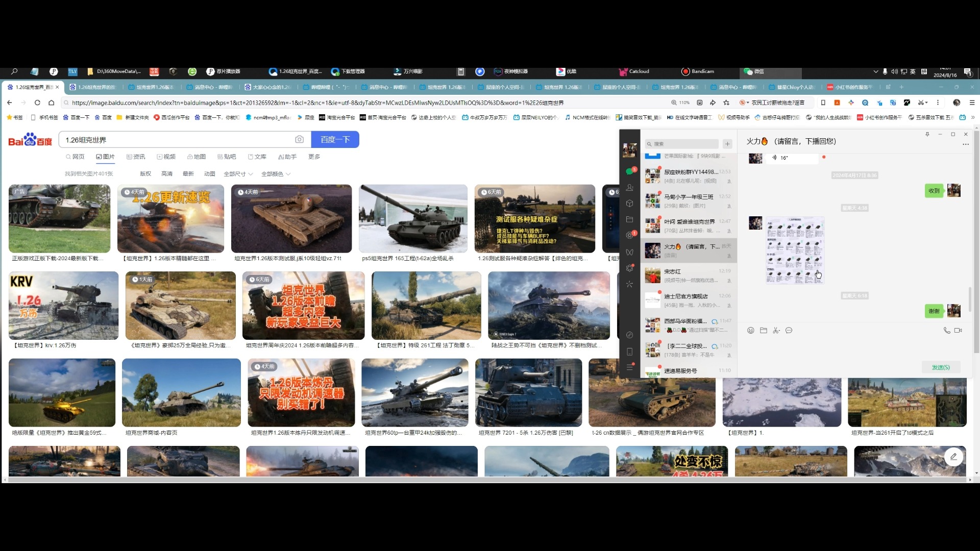Toggle 动图 filter in Baidu images

[210, 174]
